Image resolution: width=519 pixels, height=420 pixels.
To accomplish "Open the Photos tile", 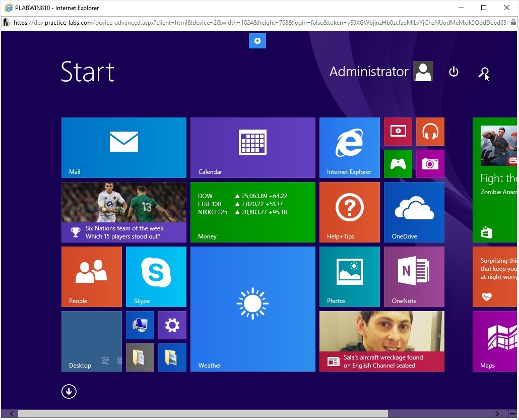I will click(x=350, y=277).
